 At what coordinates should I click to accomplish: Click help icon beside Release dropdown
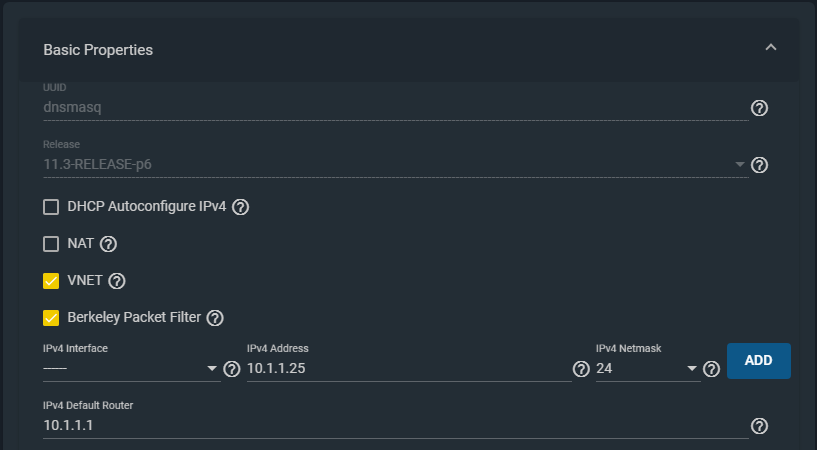(x=759, y=165)
